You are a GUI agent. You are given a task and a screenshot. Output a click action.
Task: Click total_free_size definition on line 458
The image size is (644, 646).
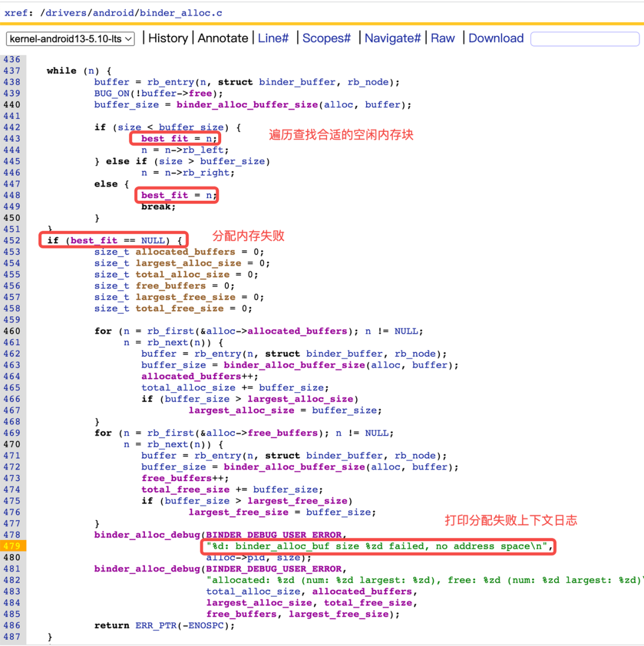tap(179, 309)
